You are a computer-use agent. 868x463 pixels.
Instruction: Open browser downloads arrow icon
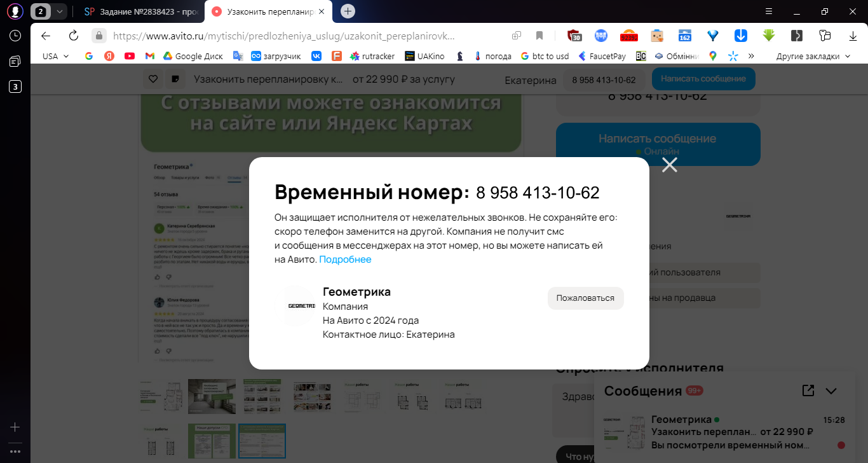pyautogui.click(x=852, y=36)
